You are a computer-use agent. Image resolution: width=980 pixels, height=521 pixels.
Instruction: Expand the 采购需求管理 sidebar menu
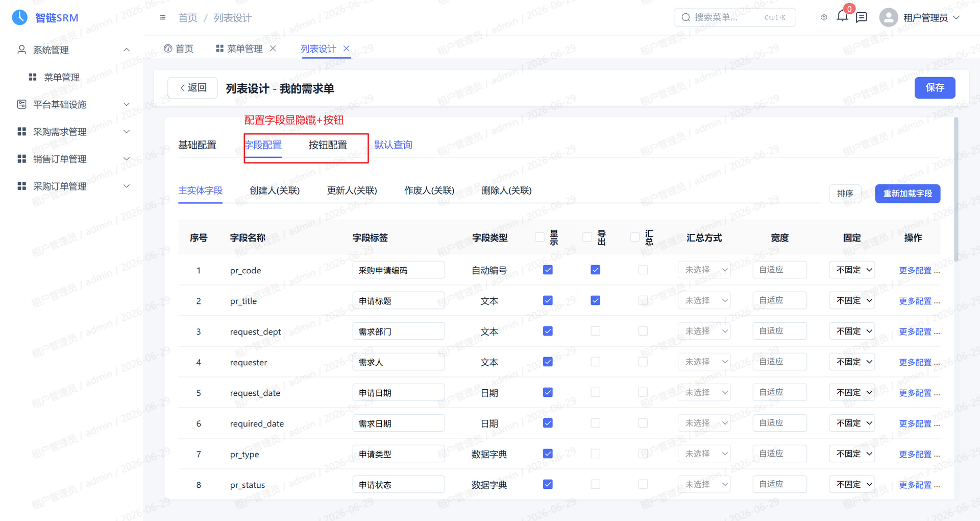73,132
